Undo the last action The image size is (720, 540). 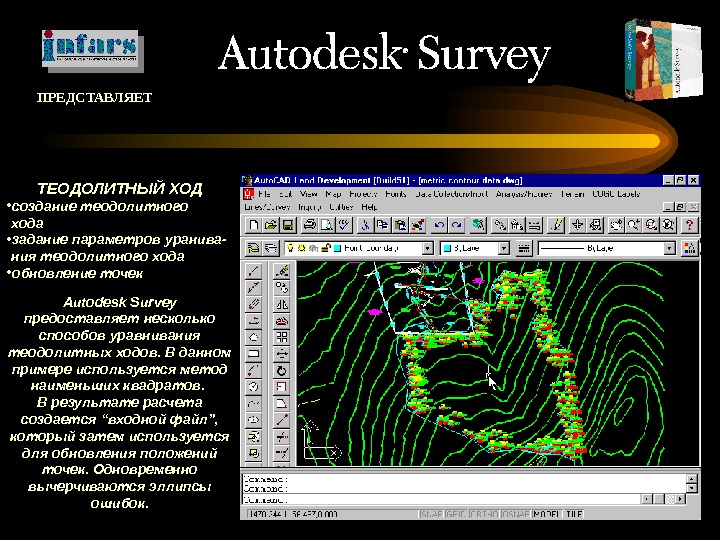coord(439,225)
